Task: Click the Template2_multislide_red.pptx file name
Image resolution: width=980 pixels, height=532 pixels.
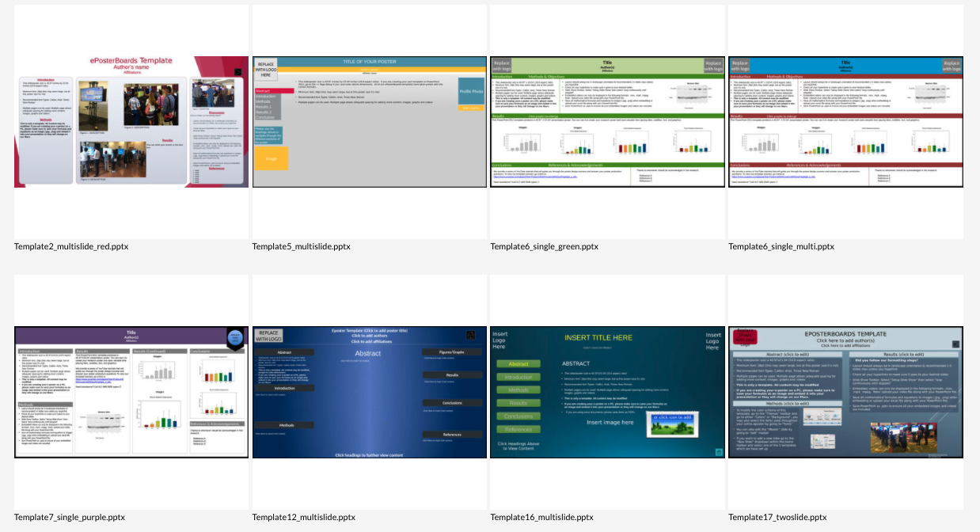Action: [71, 246]
